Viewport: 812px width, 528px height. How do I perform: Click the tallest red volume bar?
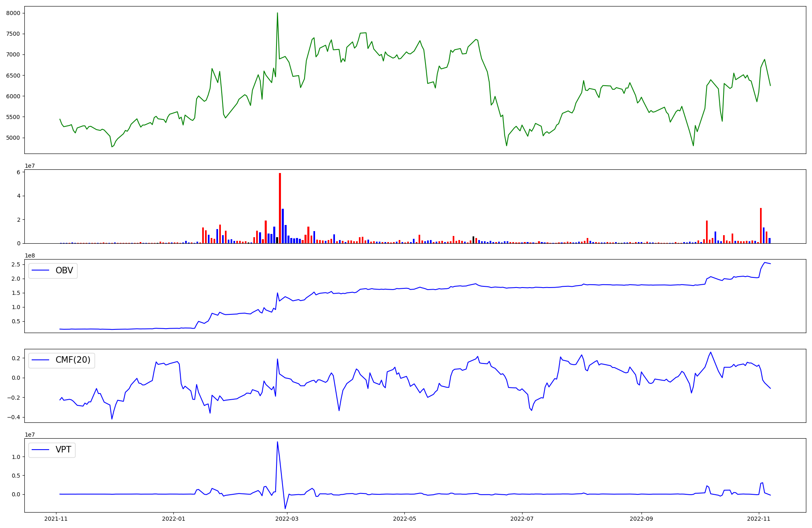pyautogui.click(x=280, y=207)
